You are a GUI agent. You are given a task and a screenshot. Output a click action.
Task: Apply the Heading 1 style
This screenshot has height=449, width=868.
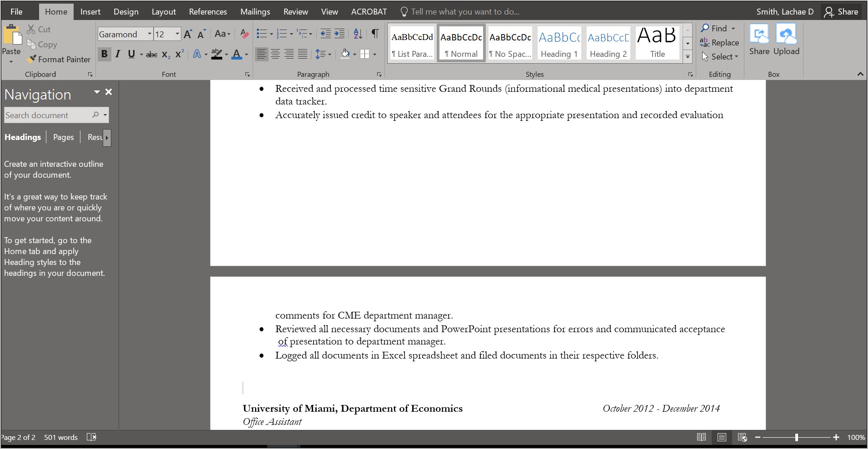click(559, 42)
